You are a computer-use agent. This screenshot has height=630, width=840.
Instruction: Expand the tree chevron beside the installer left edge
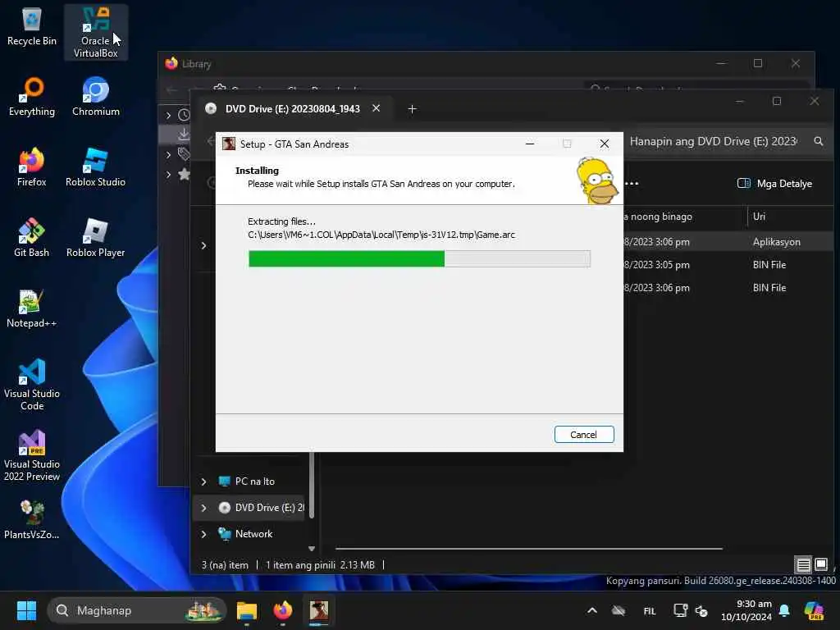203,245
